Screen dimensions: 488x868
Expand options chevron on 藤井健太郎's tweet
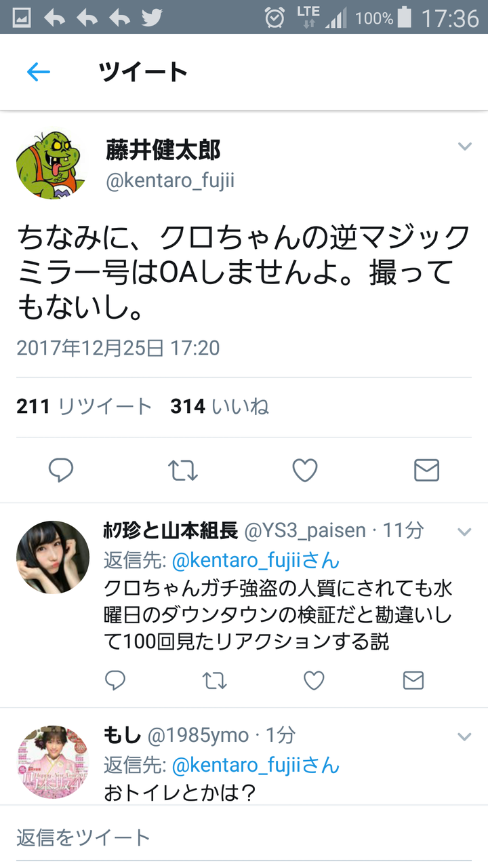pyautogui.click(x=464, y=146)
